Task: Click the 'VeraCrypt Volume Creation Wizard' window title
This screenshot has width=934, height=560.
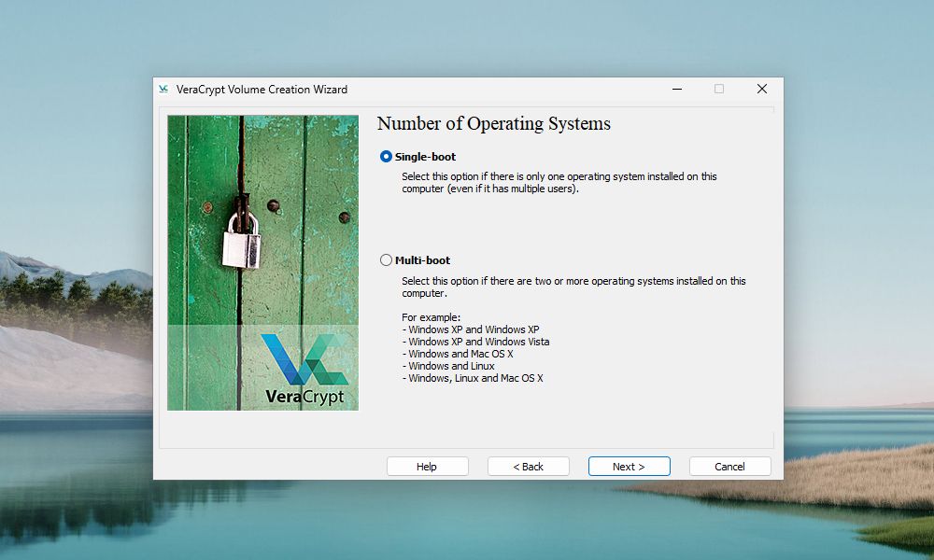Action: tap(262, 90)
